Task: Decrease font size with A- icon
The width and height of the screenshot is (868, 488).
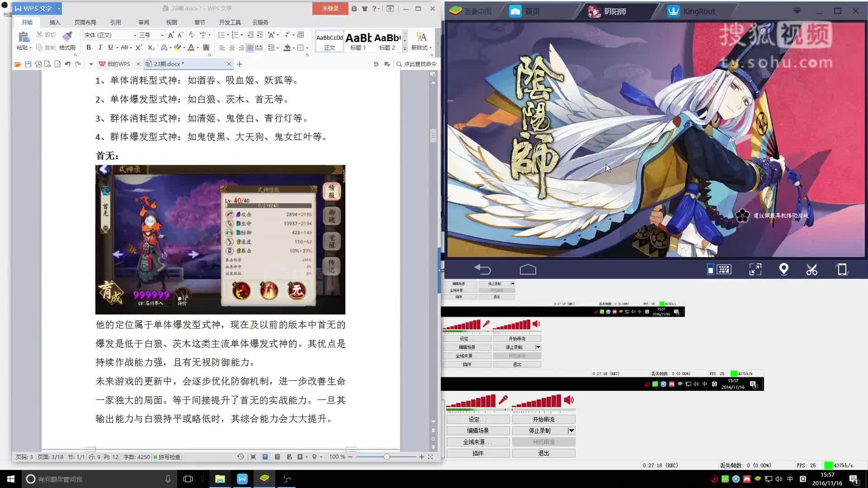Action: (180, 35)
